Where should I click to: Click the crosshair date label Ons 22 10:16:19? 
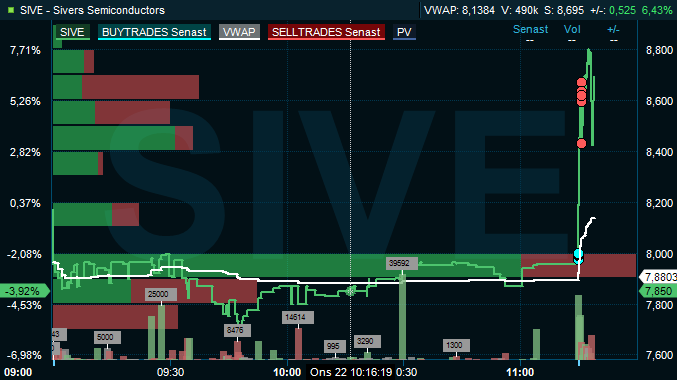coord(351,372)
